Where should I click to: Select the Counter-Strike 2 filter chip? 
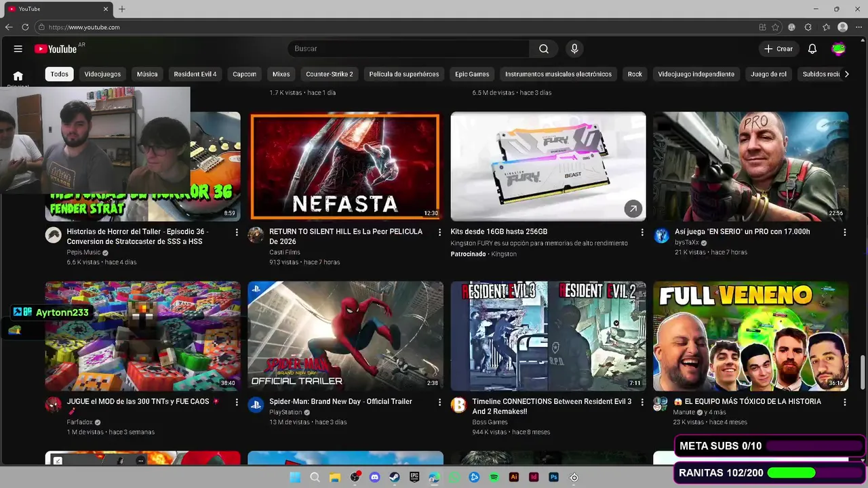330,74
